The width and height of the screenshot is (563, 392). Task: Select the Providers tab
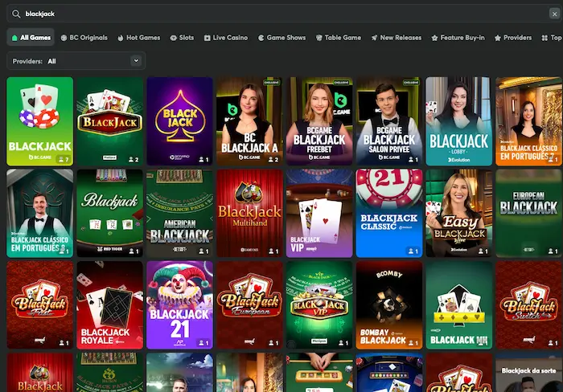[x=513, y=37]
